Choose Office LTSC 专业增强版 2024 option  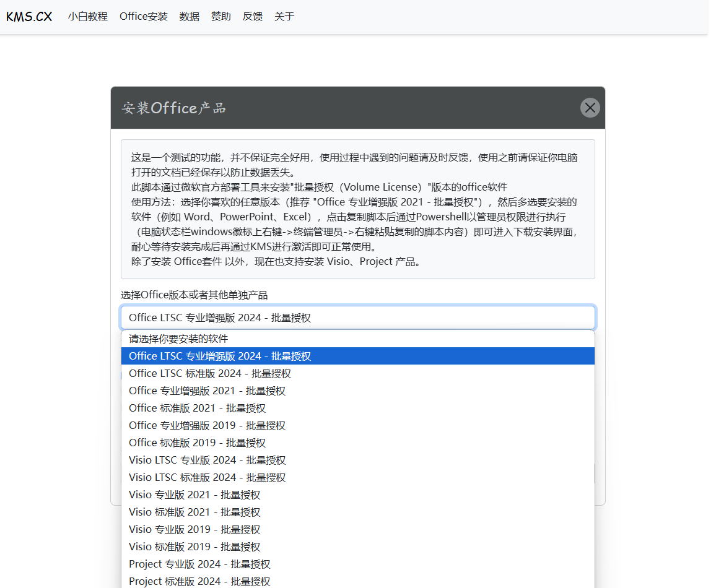click(x=220, y=356)
